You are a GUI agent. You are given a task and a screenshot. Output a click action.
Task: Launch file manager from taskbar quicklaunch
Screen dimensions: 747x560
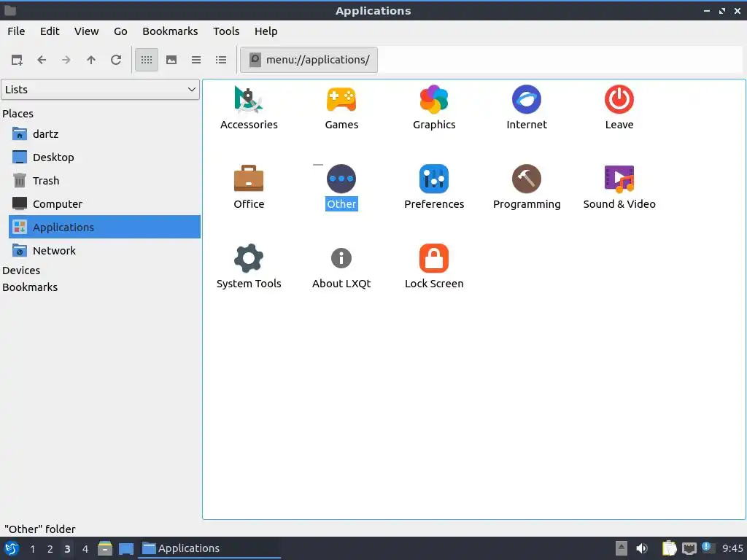(105, 548)
